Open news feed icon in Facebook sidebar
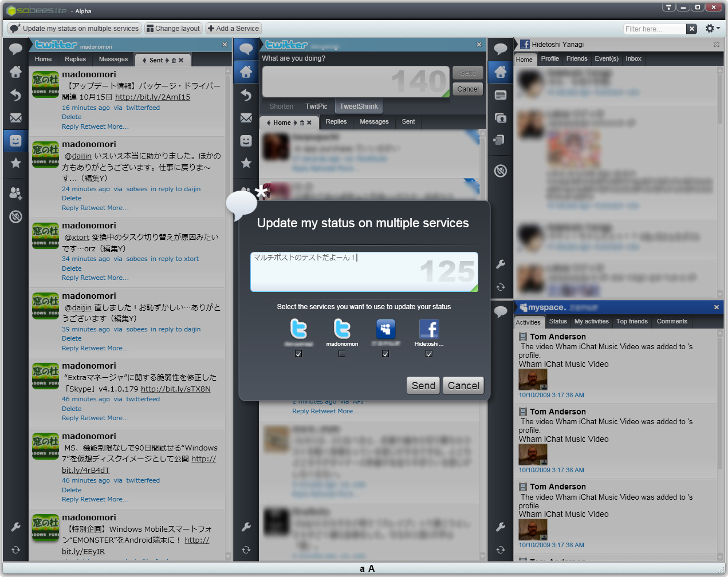 (x=500, y=95)
